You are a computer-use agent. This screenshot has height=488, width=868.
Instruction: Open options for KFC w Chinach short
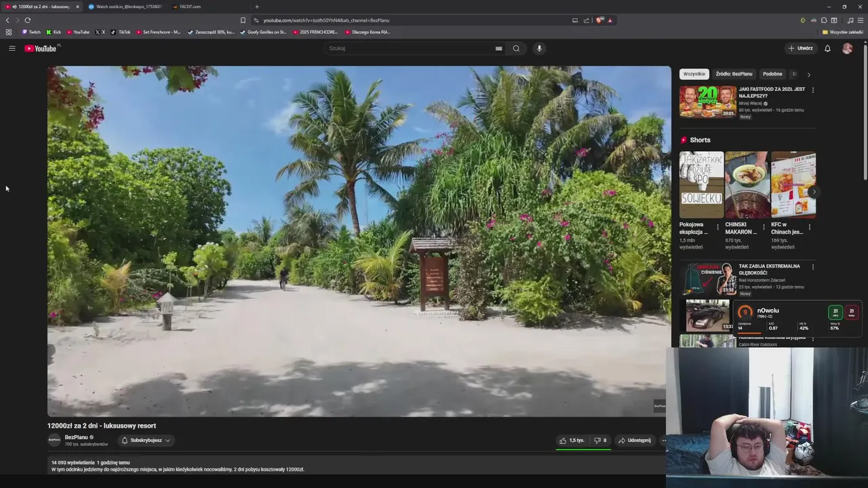(809, 227)
